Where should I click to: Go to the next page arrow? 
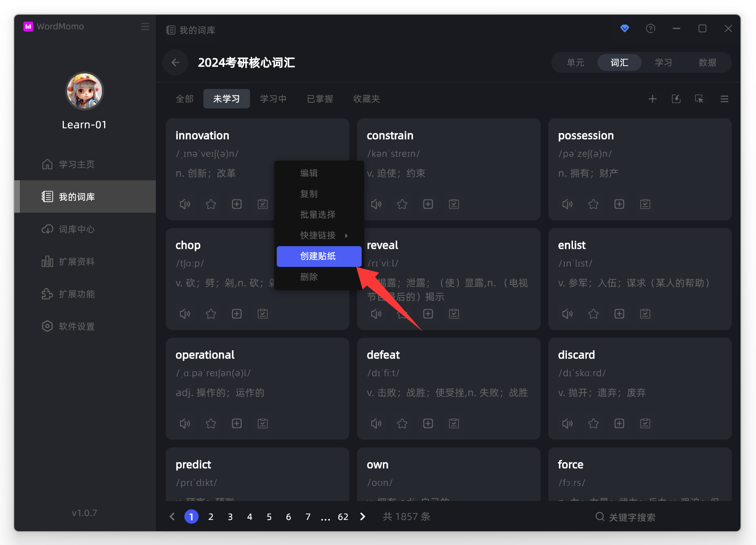pyautogui.click(x=363, y=516)
